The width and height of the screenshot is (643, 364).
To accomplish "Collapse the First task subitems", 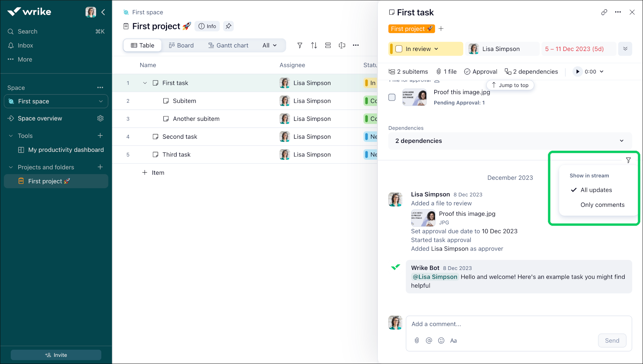I will click(x=145, y=83).
